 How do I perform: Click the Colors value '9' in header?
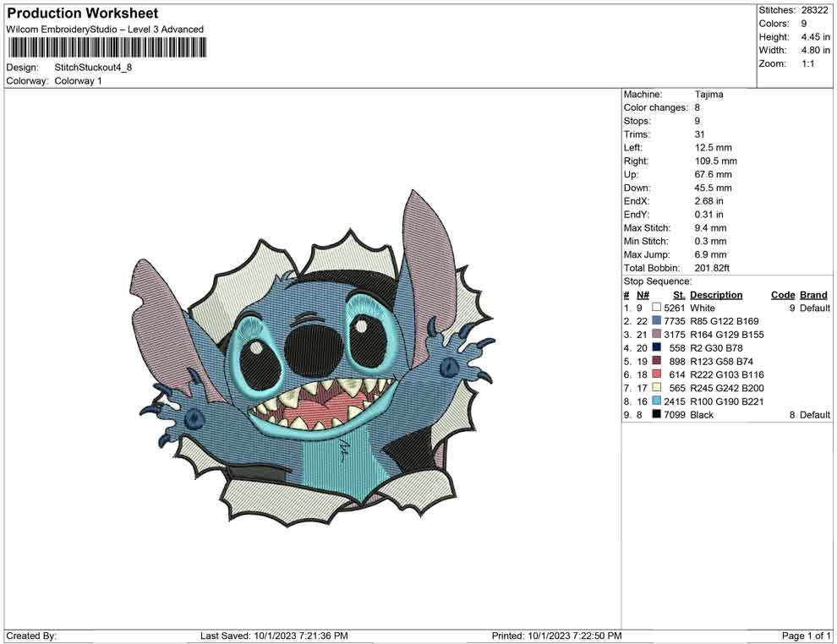804,24
